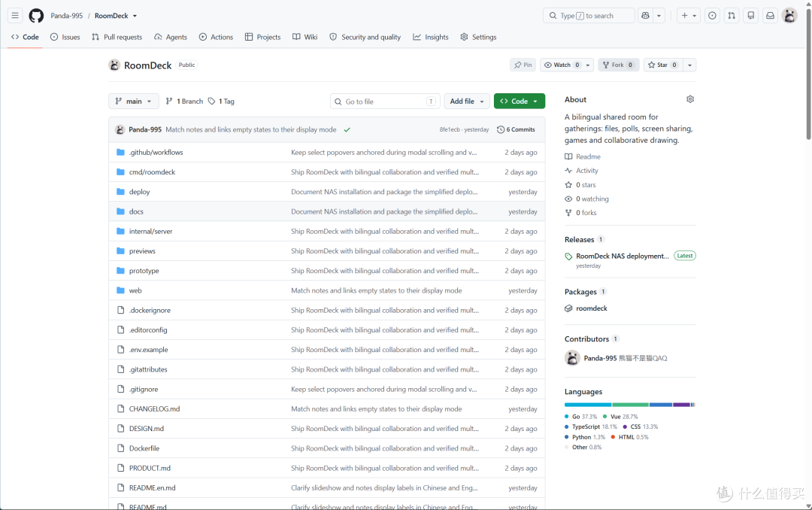The image size is (812, 510).
Task: Open the Insights tab
Action: pos(430,37)
